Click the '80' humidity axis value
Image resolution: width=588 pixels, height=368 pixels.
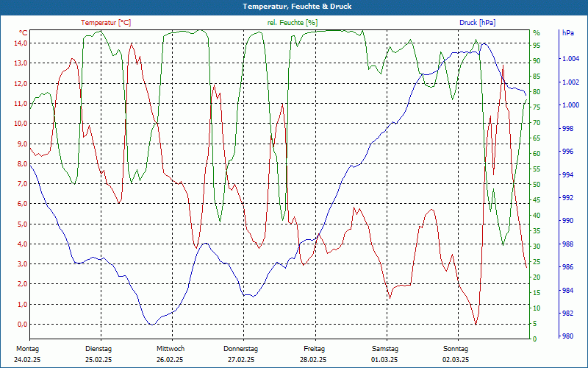[537, 91]
